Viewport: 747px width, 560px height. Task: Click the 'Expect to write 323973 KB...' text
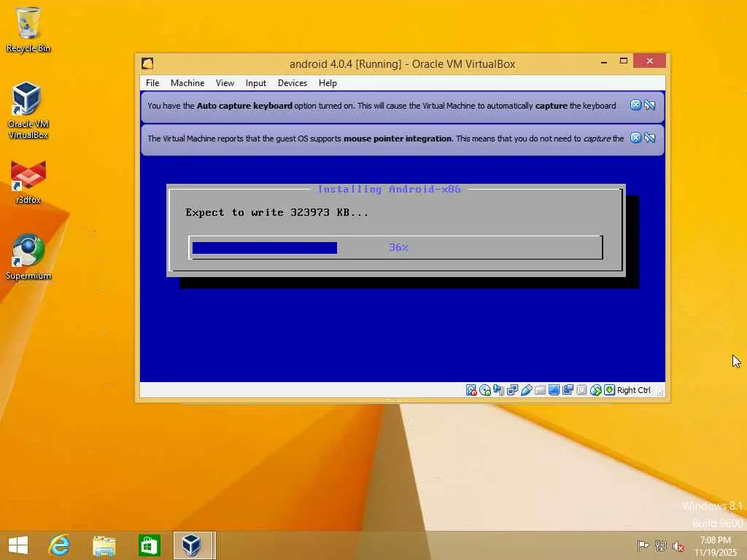click(276, 213)
